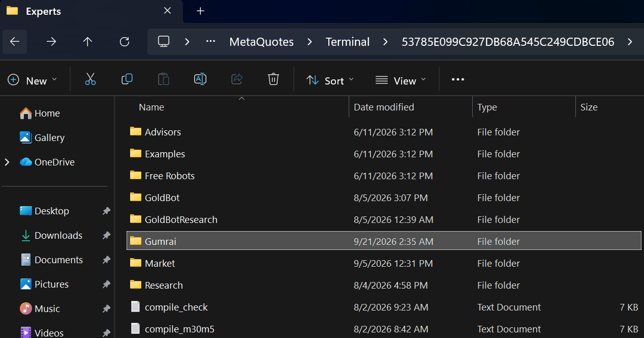The height and width of the screenshot is (338, 644).
Task: Refresh the current folder view
Action: click(x=125, y=42)
